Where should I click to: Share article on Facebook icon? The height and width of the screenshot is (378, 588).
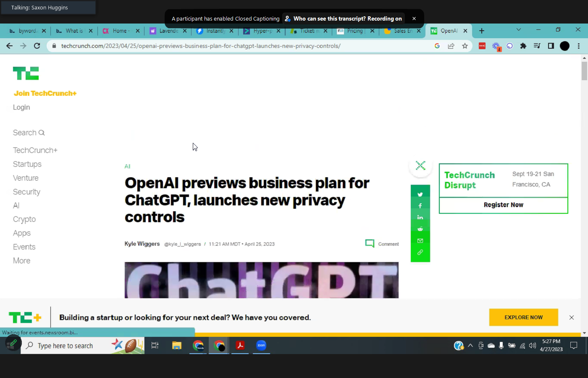[420, 206]
